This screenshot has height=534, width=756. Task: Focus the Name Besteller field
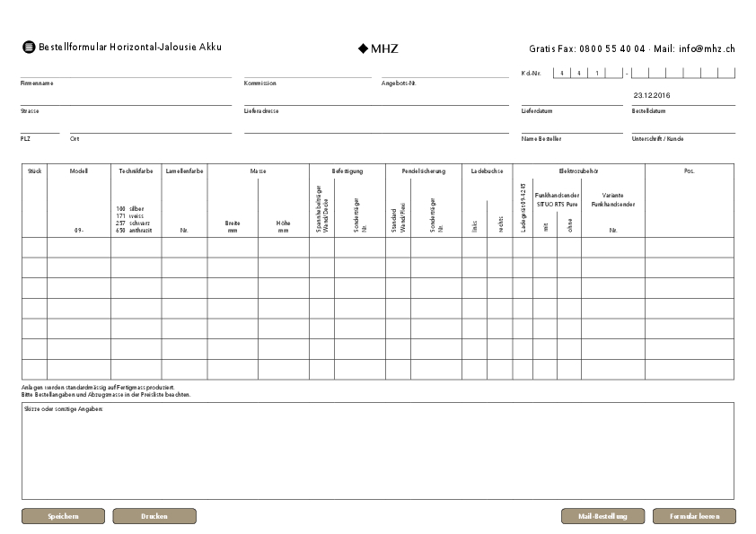pyautogui.click(x=571, y=127)
